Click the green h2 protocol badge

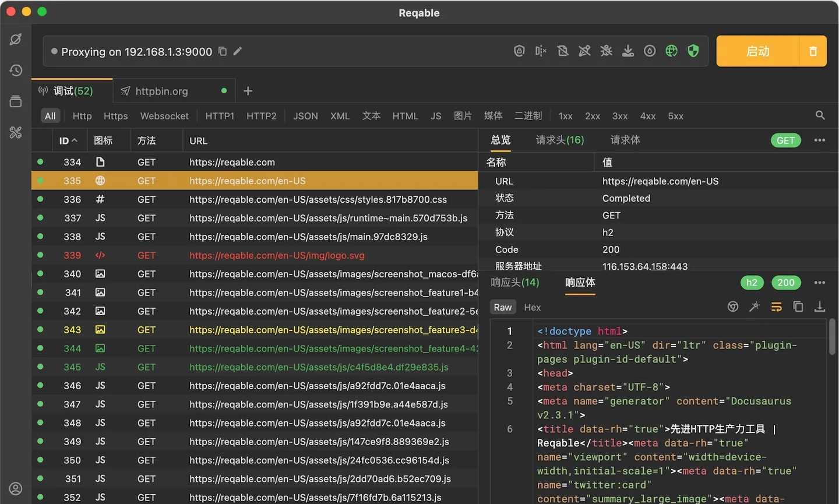point(752,283)
